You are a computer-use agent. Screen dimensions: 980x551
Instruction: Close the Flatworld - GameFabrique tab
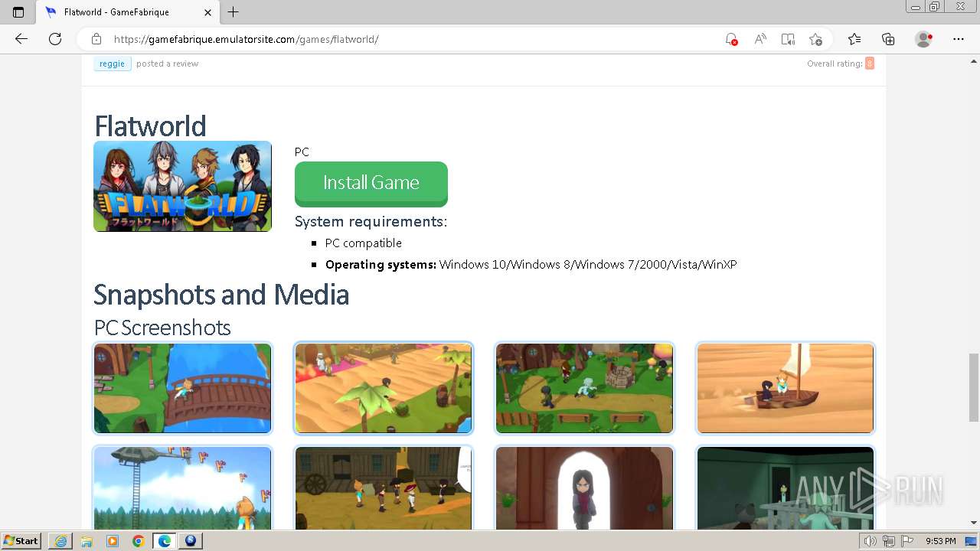point(208,12)
